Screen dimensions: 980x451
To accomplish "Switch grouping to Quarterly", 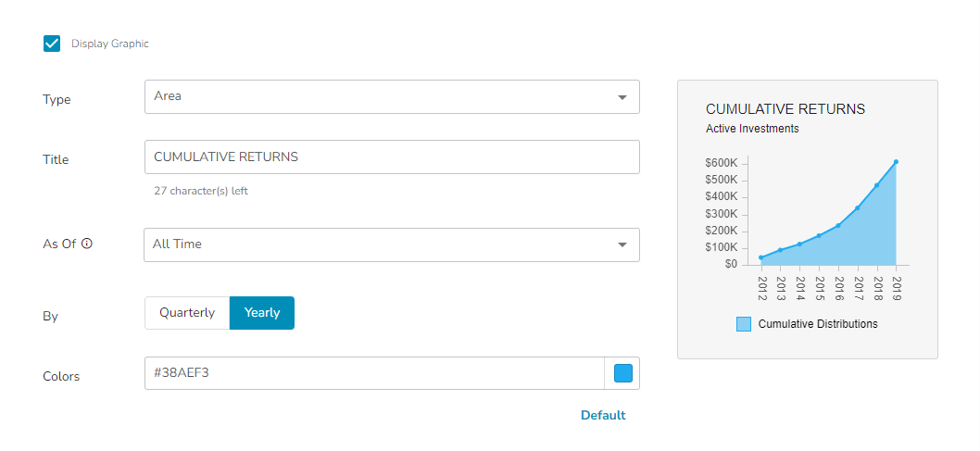I will tap(187, 313).
